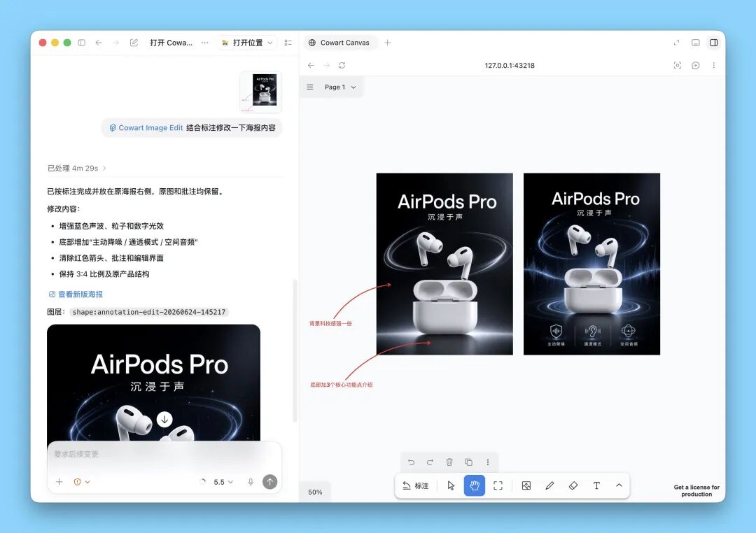This screenshot has width=756, height=533.
Task: Redo the canvas action
Action: click(x=430, y=462)
